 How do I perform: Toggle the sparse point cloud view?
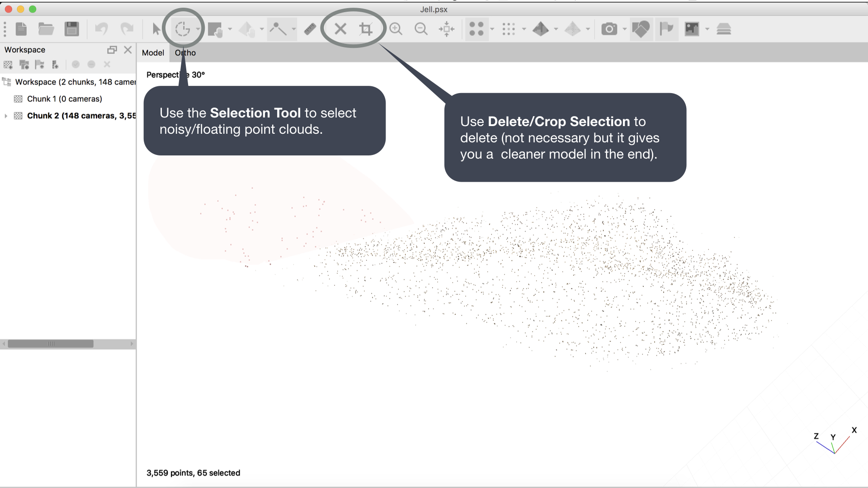[x=476, y=29]
